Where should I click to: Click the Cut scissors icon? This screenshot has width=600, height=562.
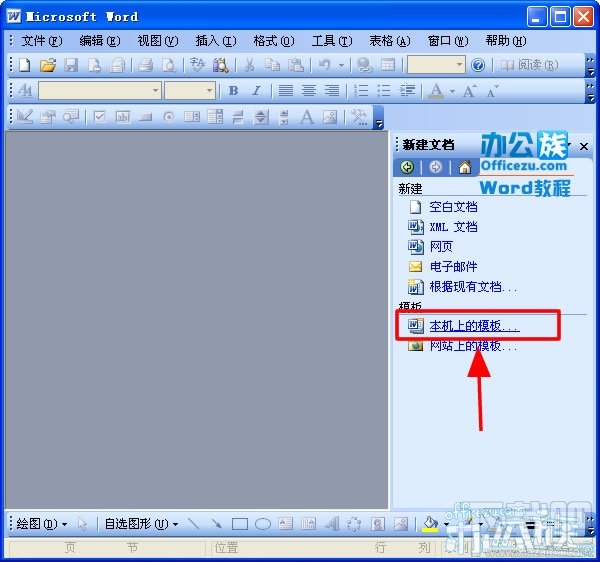pyautogui.click(x=249, y=65)
